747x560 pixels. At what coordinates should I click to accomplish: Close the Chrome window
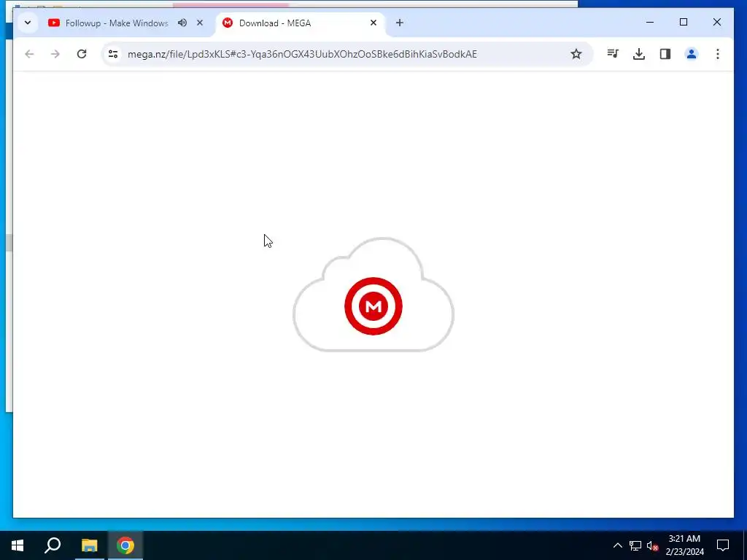(717, 22)
